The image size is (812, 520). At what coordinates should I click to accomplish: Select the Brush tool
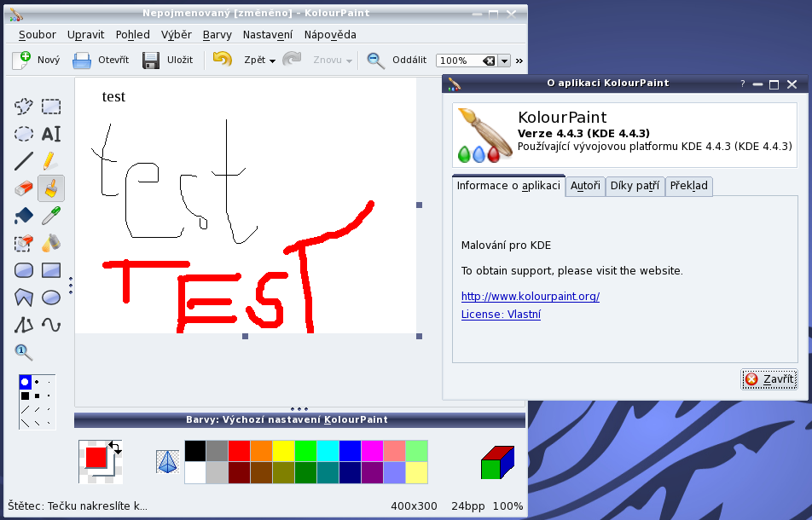(51, 188)
